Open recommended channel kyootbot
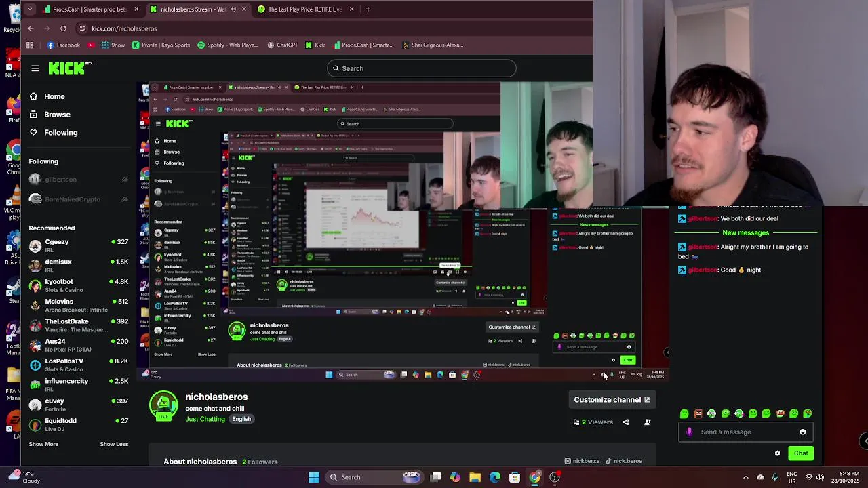The image size is (868, 488). point(79,285)
